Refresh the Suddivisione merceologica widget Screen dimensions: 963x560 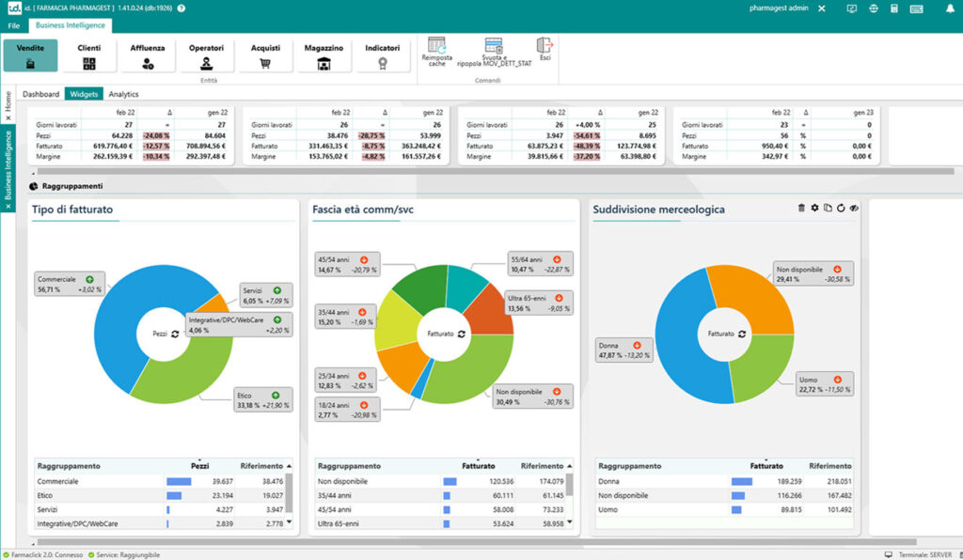click(x=841, y=209)
